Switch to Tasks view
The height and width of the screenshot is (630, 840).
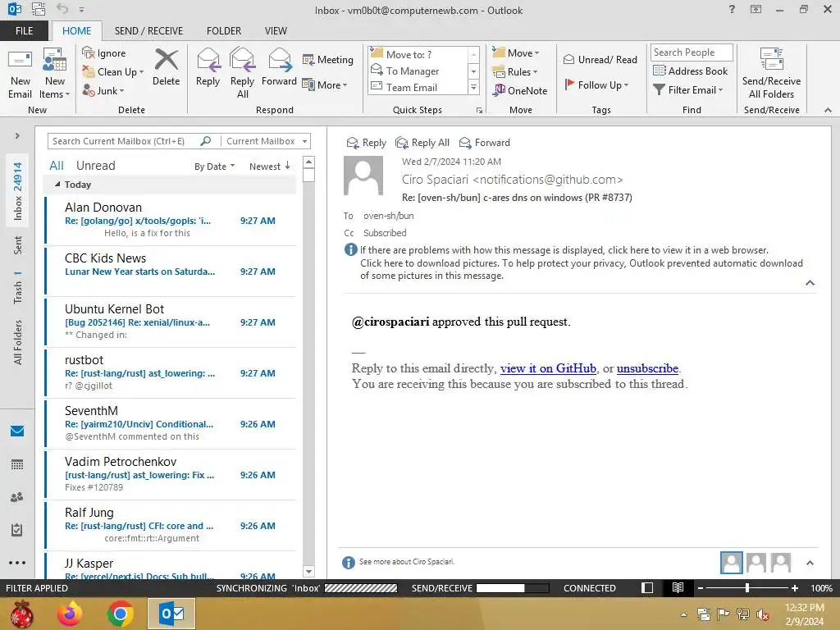(17, 530)
